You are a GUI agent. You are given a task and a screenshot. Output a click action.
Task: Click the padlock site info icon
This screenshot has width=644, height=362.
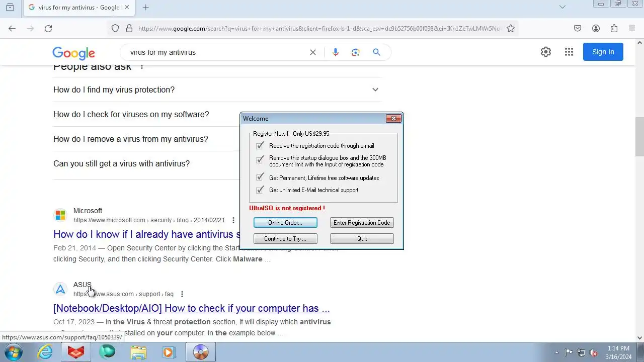pyautogui.click(x=129, y=29)
